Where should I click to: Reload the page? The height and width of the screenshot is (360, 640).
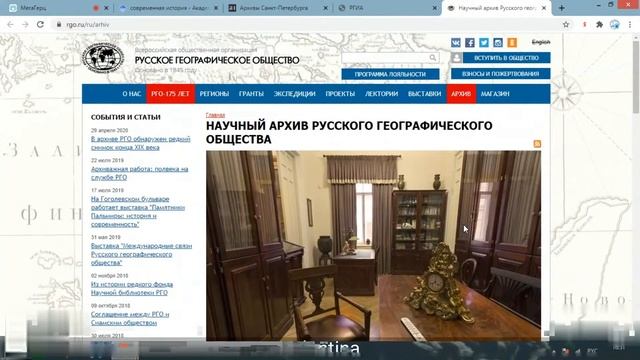click(40, 24)
